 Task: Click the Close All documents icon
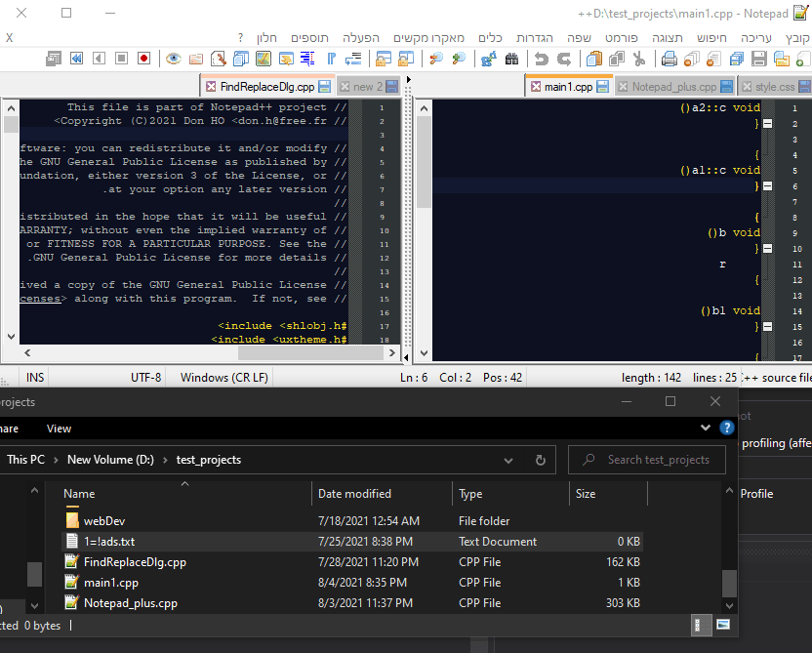(691, 59)
